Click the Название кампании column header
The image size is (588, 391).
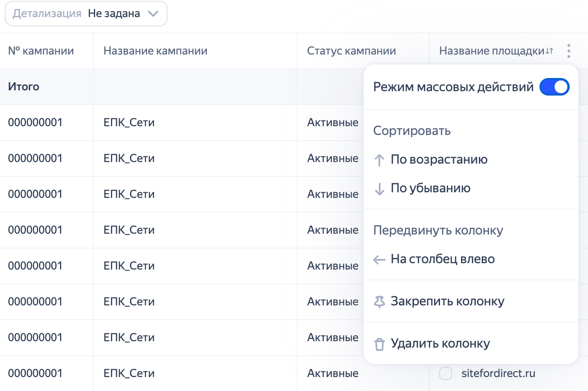tap(155, 51)
